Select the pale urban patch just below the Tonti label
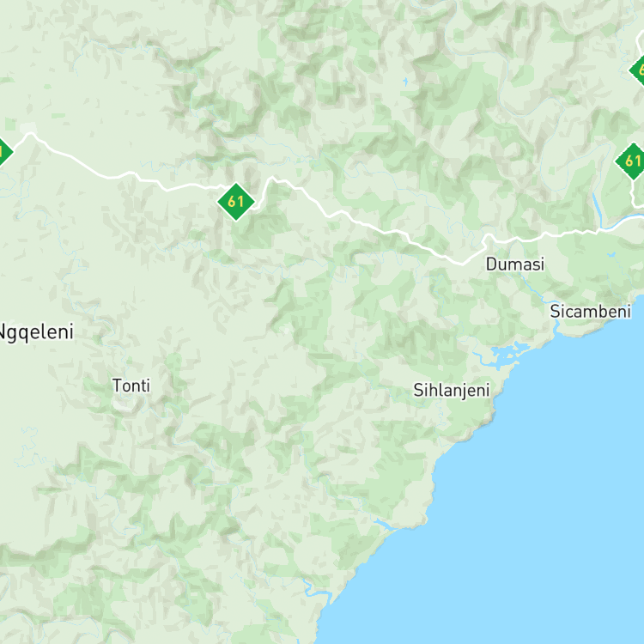Viewport: 644px width, 644px height. (122, 405)
